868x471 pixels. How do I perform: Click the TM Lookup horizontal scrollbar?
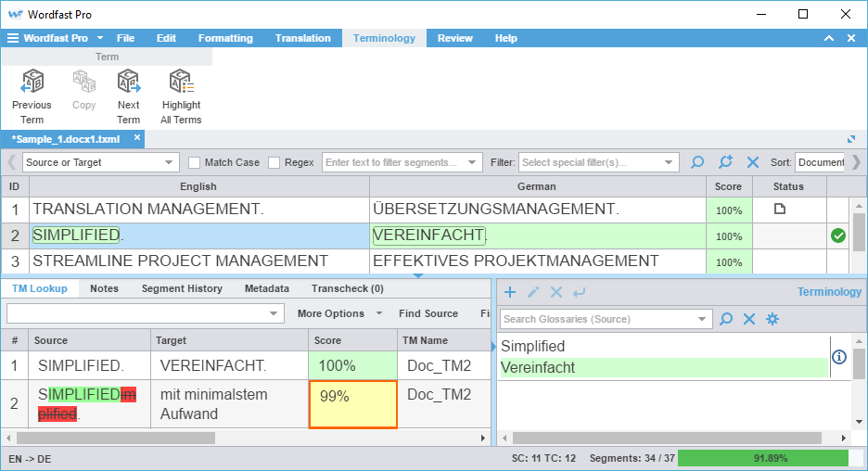pos(116,439)
